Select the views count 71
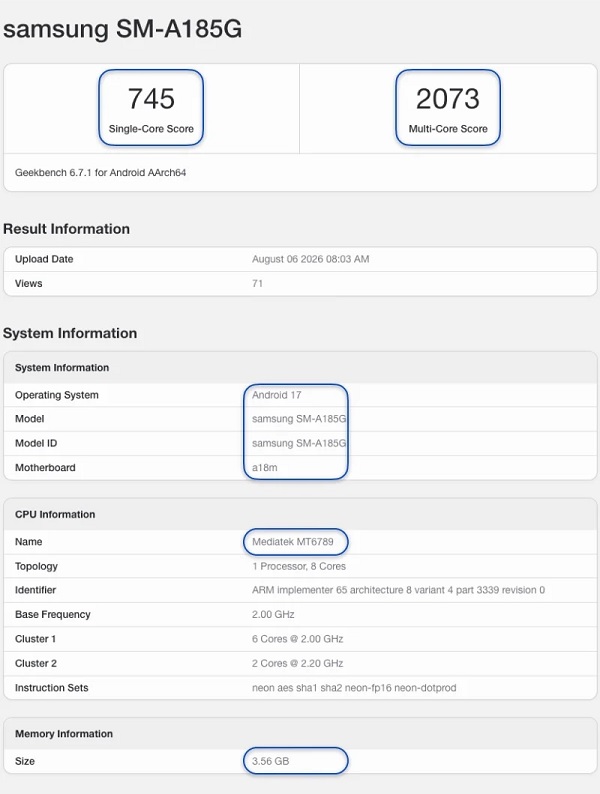Image resolution: width=600 pixels, height=794 pixels. 257,284
